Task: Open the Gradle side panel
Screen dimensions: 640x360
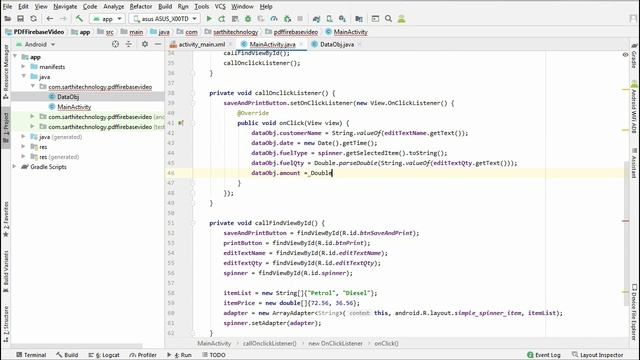Action: point(634,56)
